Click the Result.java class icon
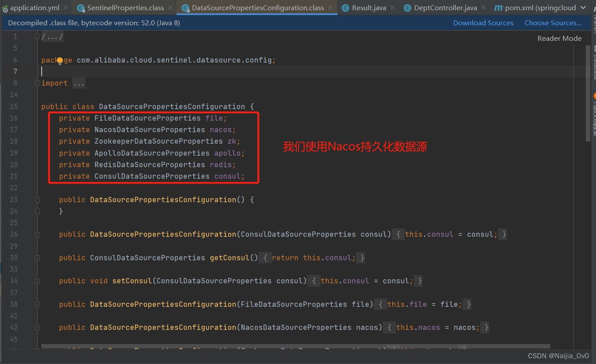This screenshot has height=364, width=596. (x=345, y=8)
